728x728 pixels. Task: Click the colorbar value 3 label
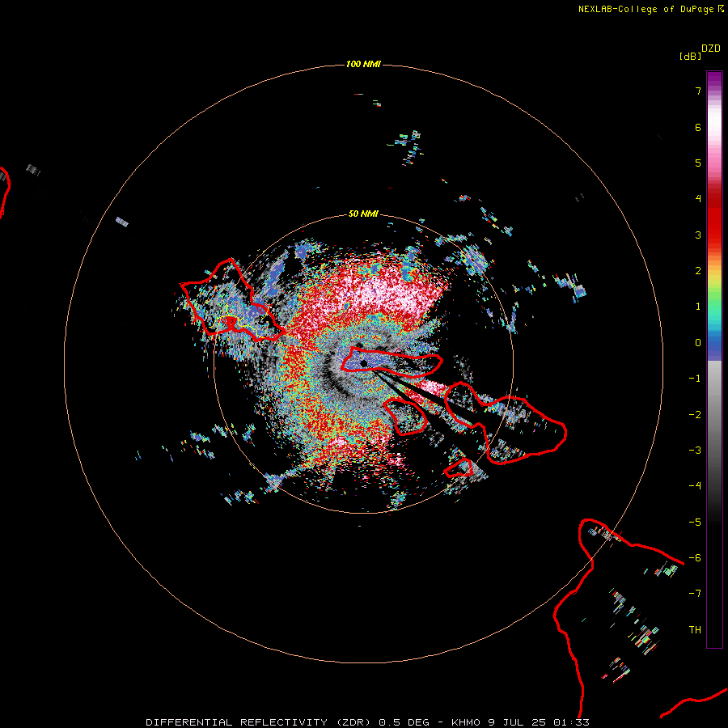[698, 235]
